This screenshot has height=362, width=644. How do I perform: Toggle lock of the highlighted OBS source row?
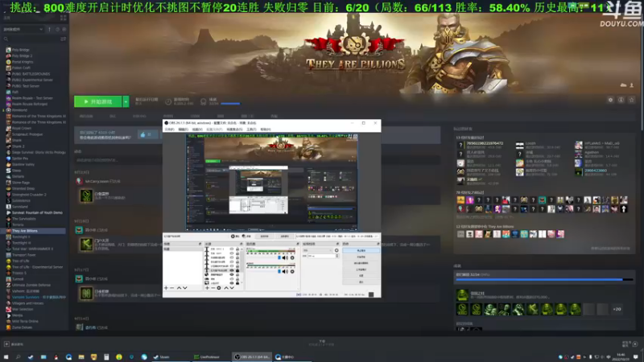[237, 270]
